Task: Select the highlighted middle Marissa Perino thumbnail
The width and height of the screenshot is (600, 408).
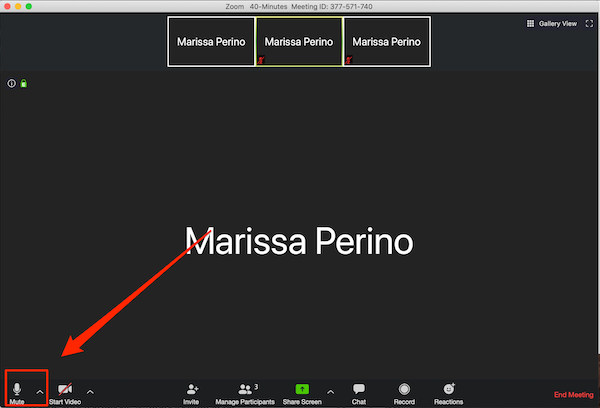Action: 298,43
